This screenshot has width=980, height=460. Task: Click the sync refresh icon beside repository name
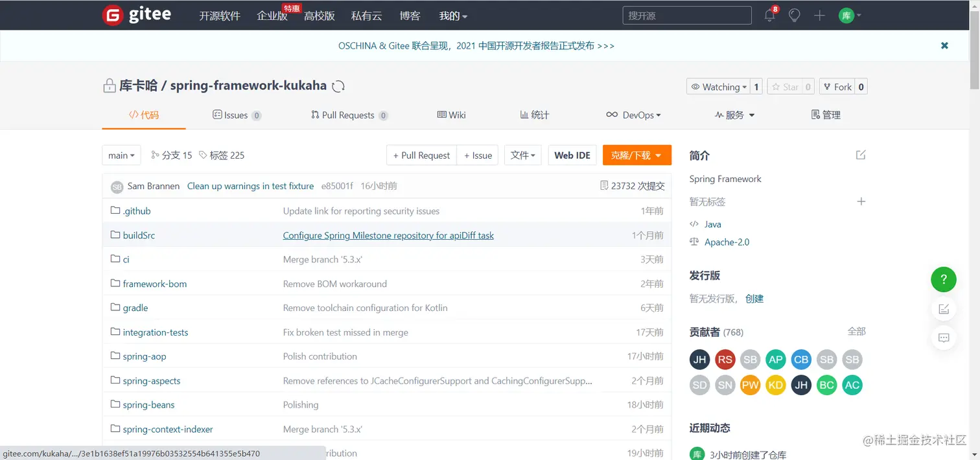coord(338,86)
